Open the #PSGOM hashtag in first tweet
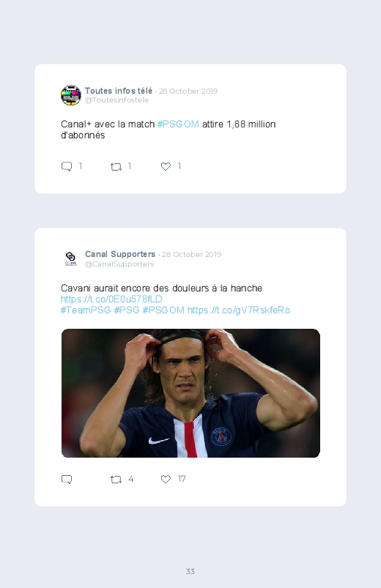381x588 pixels. (x=178, y=124)
